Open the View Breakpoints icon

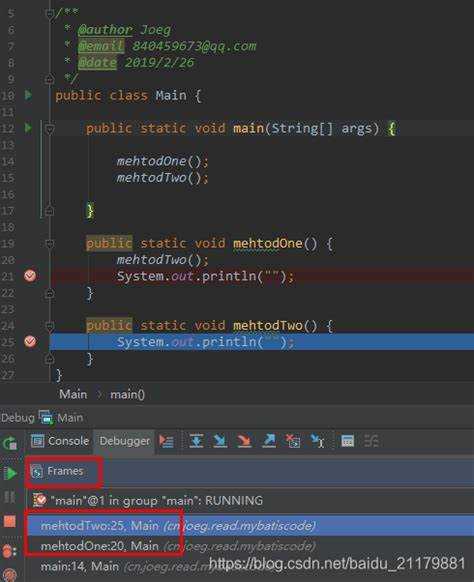pyautogui.click(x=9, y=551)
